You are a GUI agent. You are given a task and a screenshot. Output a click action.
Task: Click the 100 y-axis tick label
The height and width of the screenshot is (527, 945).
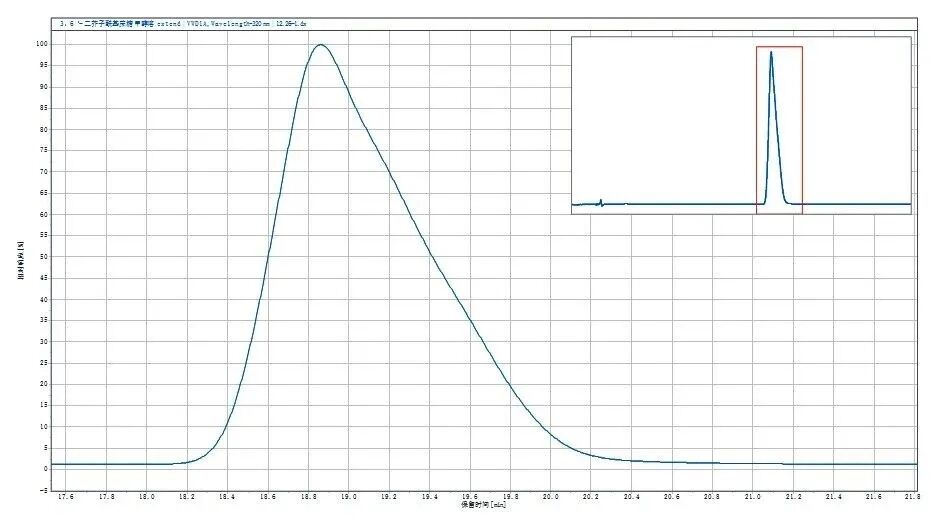[42, 44]
